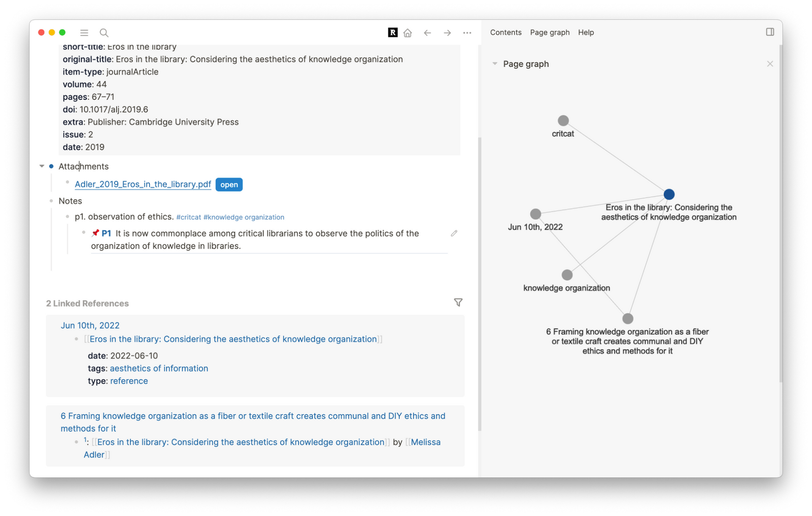Viewport: 812px width, 516px height.
Task: Select the knowledge organization node in the graph
Action: coord(566,274)
